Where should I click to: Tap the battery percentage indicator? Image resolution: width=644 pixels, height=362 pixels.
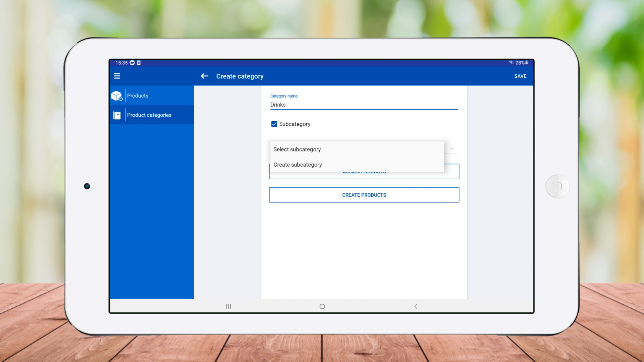click(x=520, y=63)
